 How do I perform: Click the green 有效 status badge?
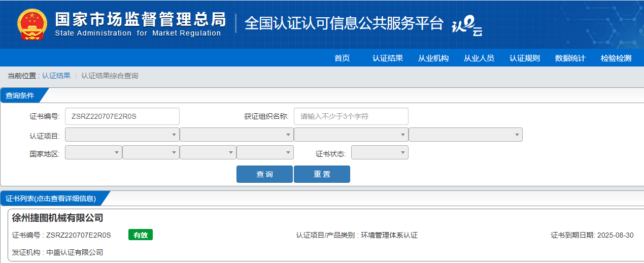tap(141, 235)
